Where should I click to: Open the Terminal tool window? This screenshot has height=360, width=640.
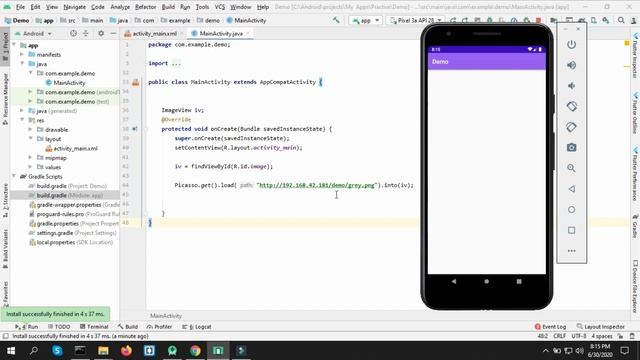tap(94, 327)
